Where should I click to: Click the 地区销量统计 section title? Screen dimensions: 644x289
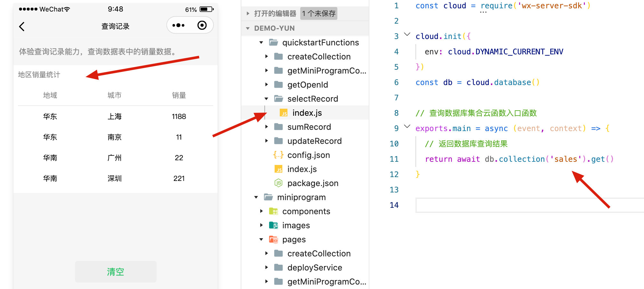tap(39, 75)
